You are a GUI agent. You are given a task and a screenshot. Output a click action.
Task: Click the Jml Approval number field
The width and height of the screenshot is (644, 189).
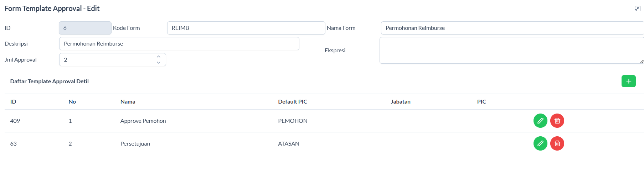click(107, 60)
